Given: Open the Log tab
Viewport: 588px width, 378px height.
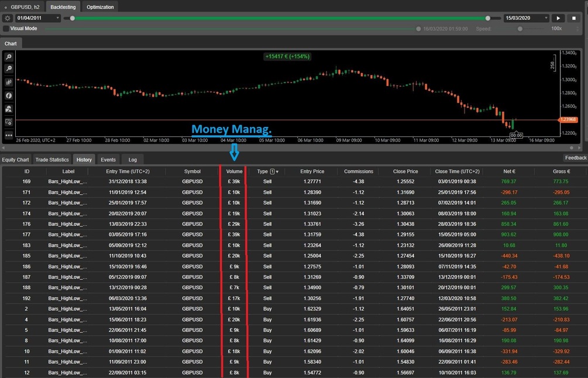Looking at the screenshot, I should (x=133, y=159).
